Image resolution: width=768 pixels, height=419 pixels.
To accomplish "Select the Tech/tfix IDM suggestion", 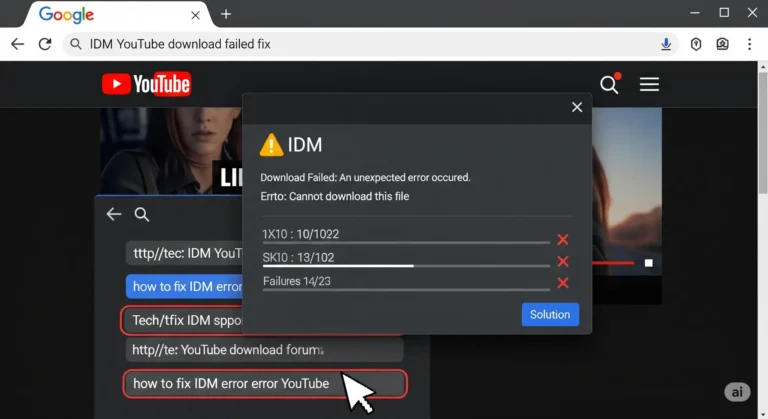I will click(x=182, y=320).
